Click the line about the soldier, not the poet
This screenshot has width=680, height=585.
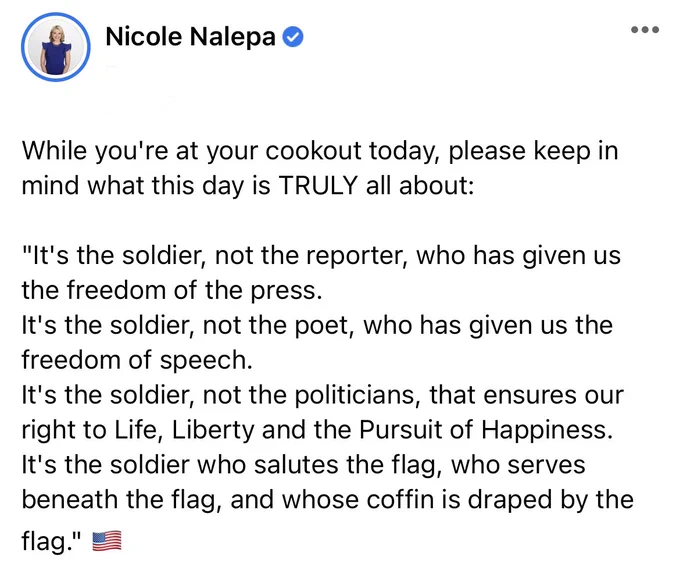pos(317,325)
